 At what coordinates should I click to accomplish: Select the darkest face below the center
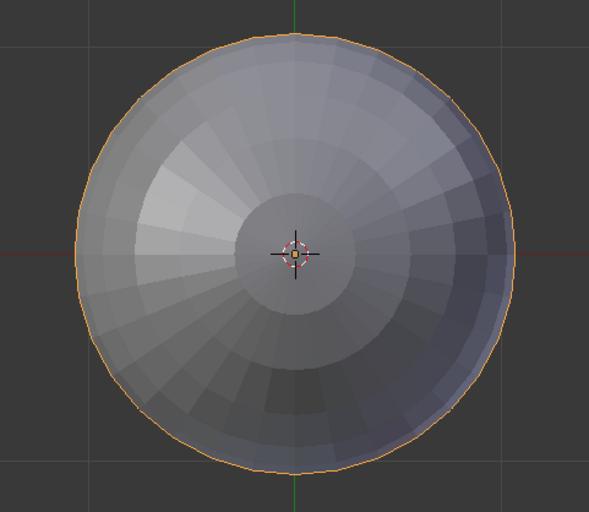pos(295,391)
